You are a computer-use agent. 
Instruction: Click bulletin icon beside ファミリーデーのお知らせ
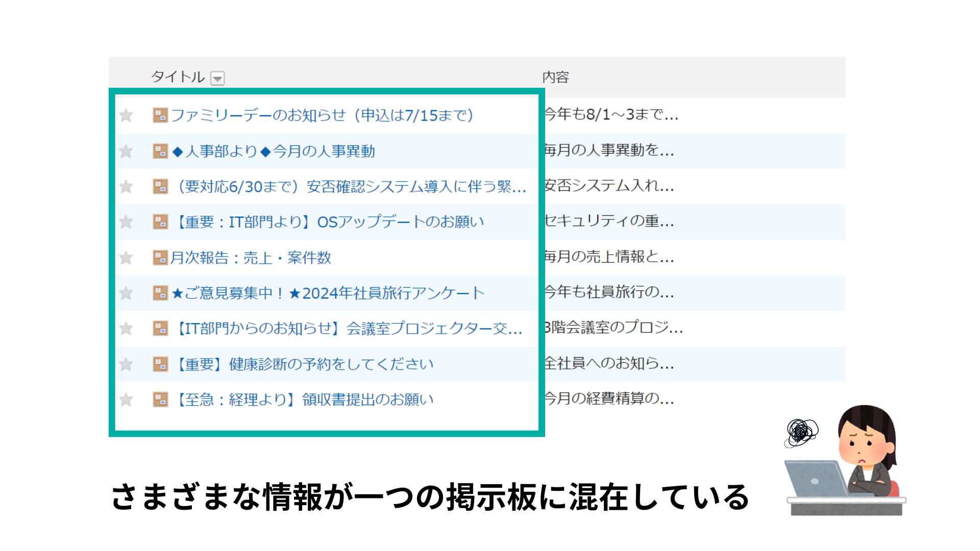tap(160, 115)
